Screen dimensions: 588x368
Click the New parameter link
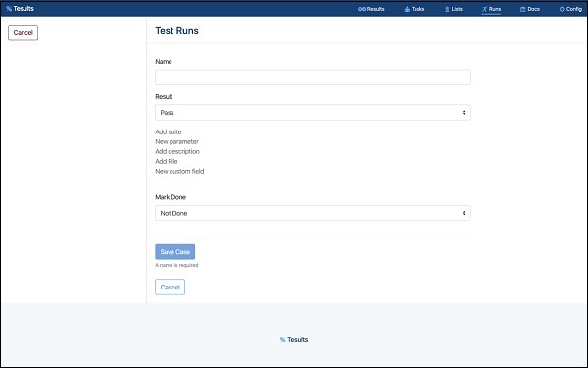point(177,141)
